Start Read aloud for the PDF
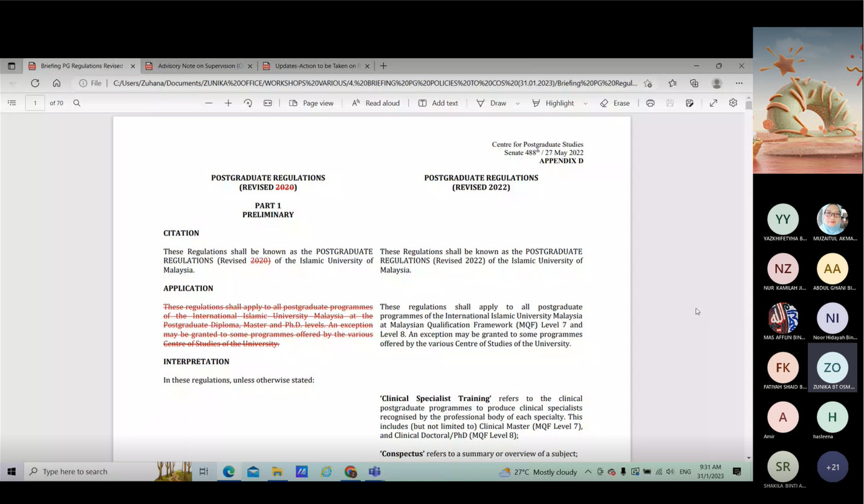 pyautogui.click(x=375, y=103)
